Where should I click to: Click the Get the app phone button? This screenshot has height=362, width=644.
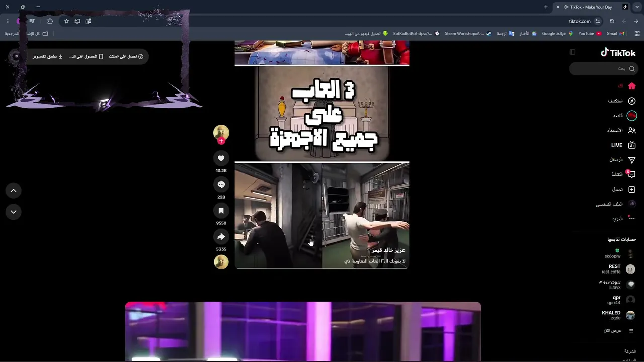tap(86, 57)
